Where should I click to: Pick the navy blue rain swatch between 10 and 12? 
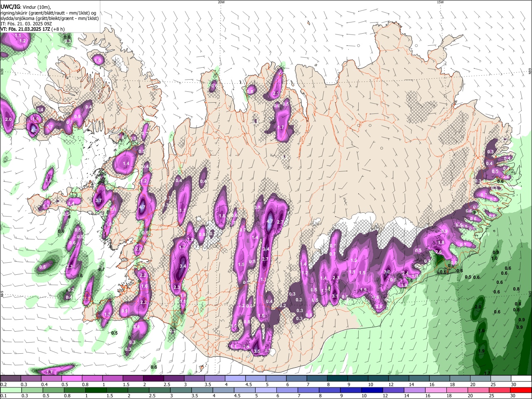coord(372,390)
